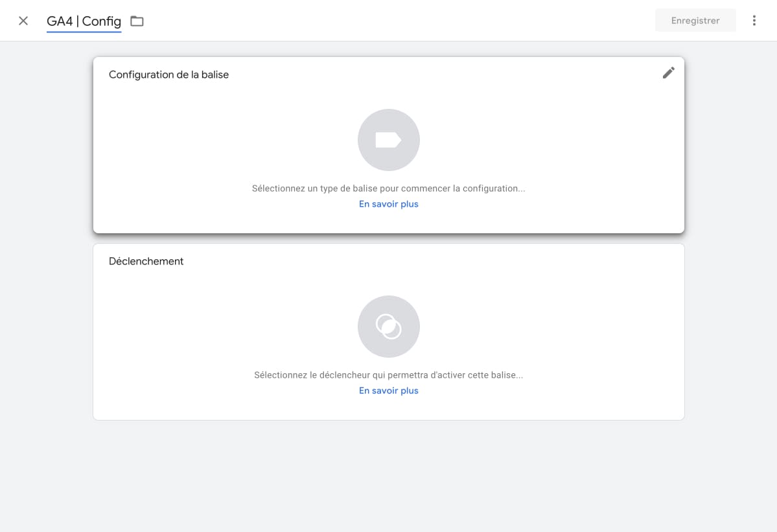The width and height of the screenshot is (777, 532).
Task: Click the grey trigger icon circle in Déclenchement
Action: click(389, 327)
